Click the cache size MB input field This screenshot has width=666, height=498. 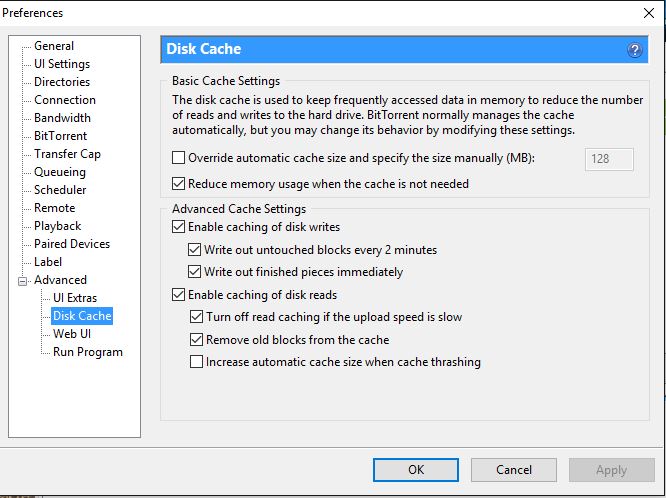pyautogui.click(x=609, y=158)
